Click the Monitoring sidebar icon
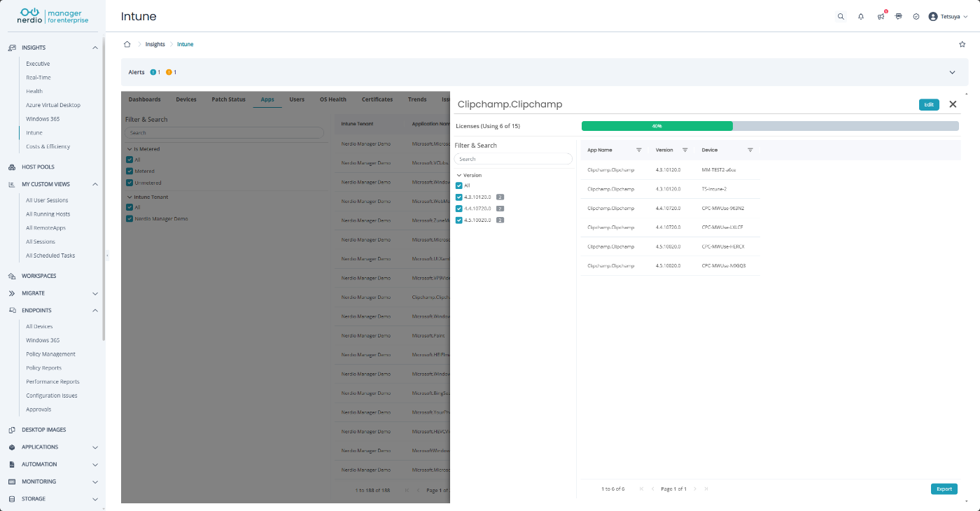This screenshot has height=511, width=980. coord(12,482)
